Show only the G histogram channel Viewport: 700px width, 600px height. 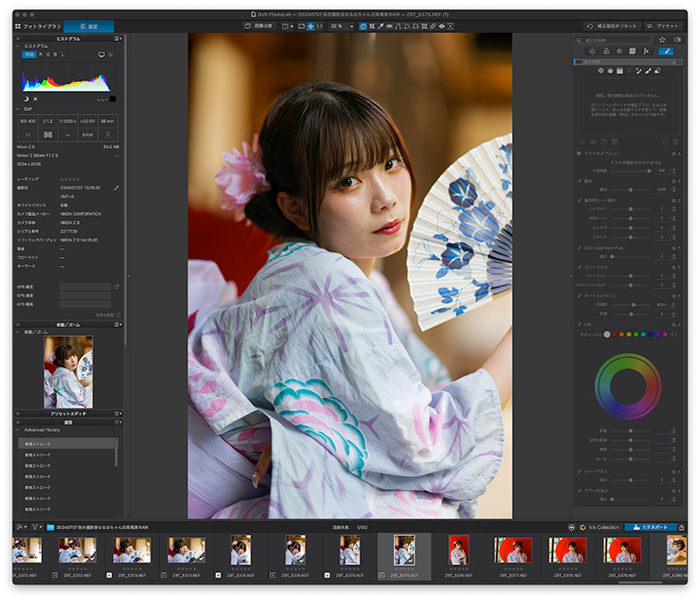tap(48, 54)
